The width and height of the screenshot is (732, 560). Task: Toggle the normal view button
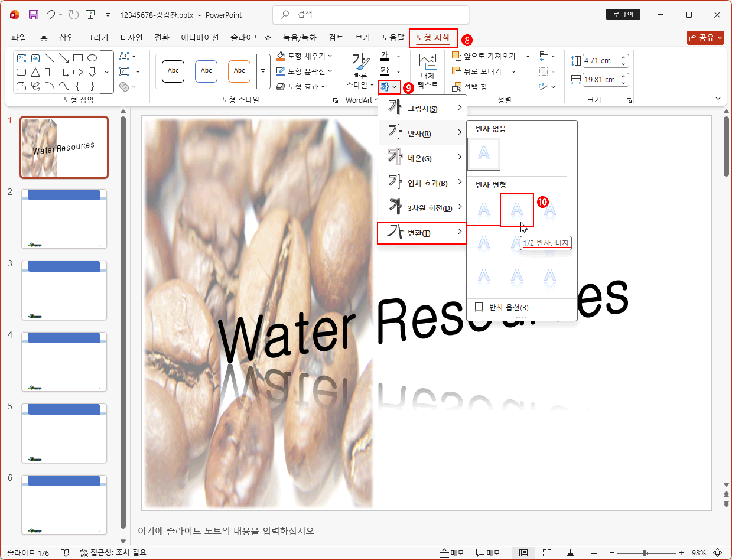pyautogui.click(x=523, y=552)
